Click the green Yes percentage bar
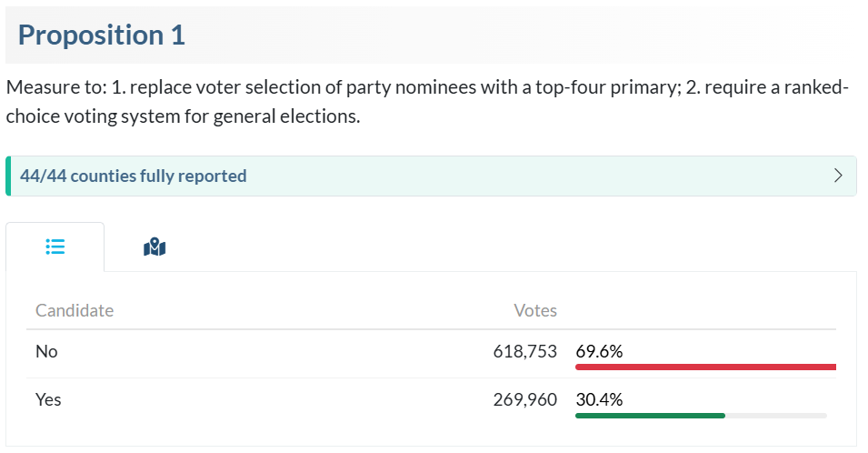Viewport: 868px width, 453px height. point(651,416)
